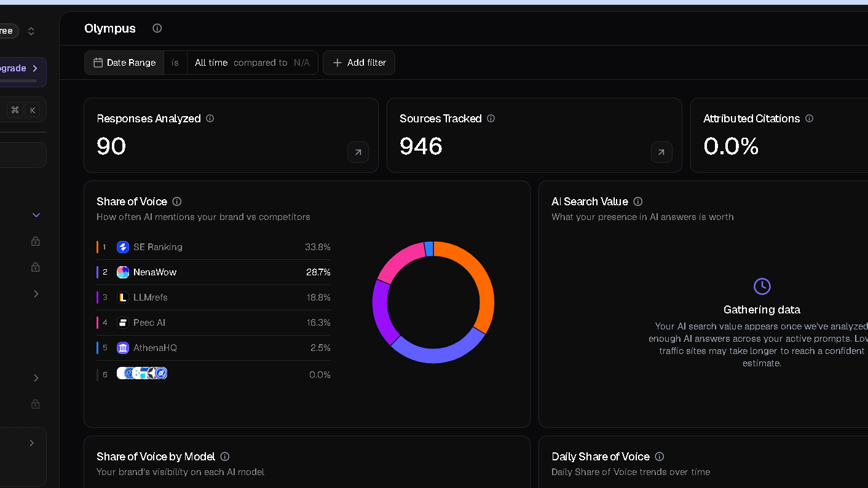Click the violet purple donut segment
Screen dimensions: 868x488
click(x=382, y=313)
